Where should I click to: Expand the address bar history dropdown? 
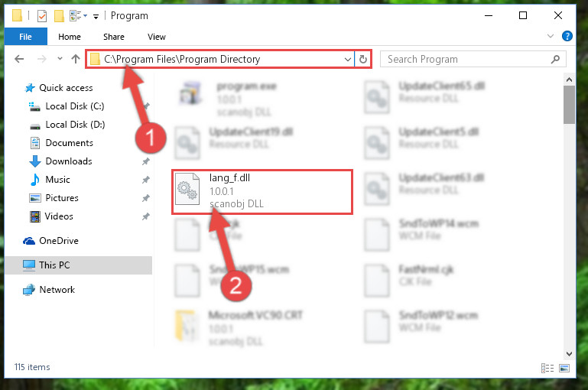[348, 59]
